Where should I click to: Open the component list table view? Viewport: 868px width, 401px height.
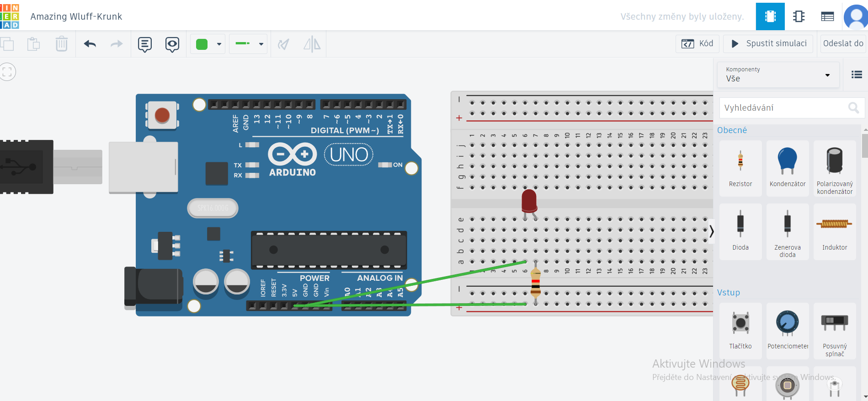coord(827,16)
